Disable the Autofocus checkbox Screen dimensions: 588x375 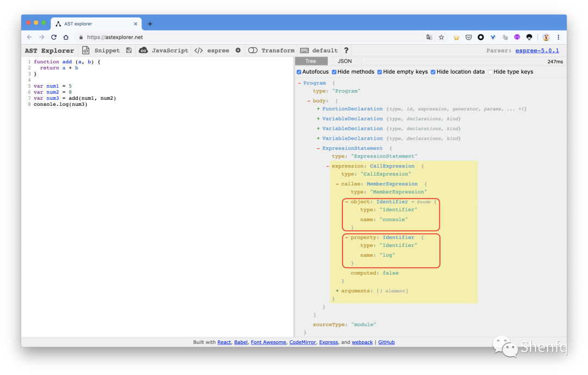click(299, 72)
